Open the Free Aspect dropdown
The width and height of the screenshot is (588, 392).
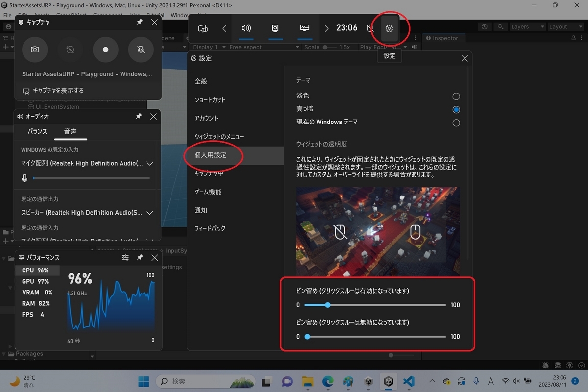[x=265, y=47]
